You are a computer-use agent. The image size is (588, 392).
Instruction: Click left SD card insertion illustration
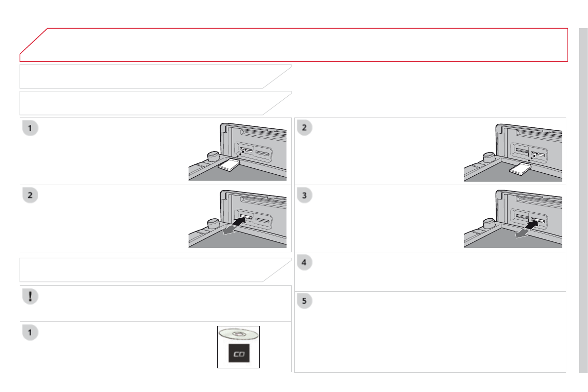tap(237, 152)
